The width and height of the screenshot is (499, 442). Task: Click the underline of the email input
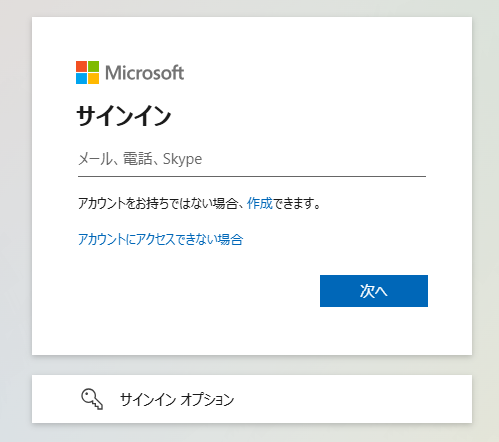coord(252,176)
